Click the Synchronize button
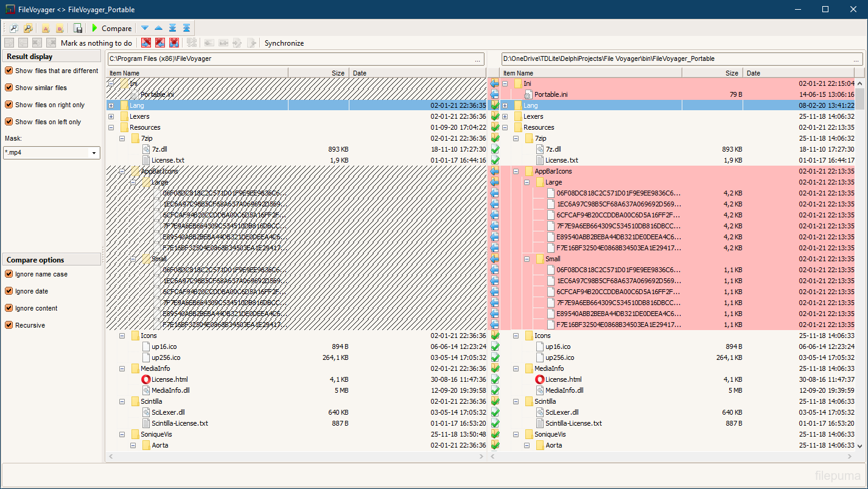Viewport: 868px width, 489px height. (284, 43)
